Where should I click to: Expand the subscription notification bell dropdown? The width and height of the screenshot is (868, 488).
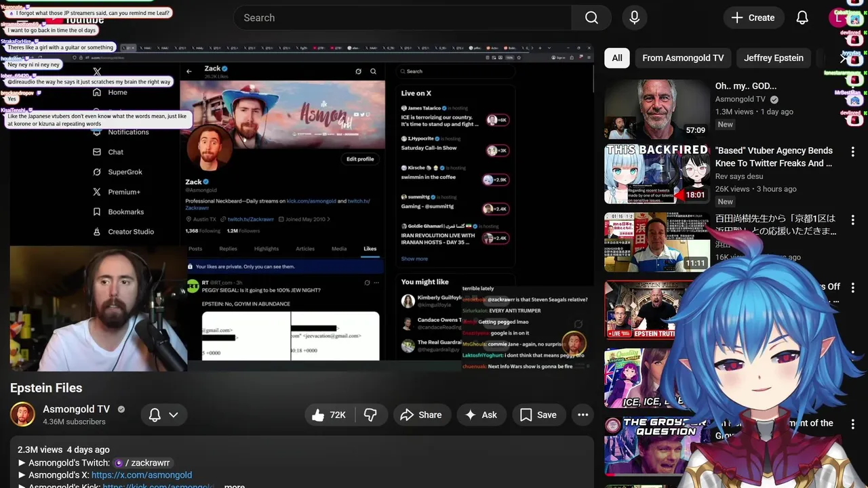pyautogui.click(x=163, y=415)
